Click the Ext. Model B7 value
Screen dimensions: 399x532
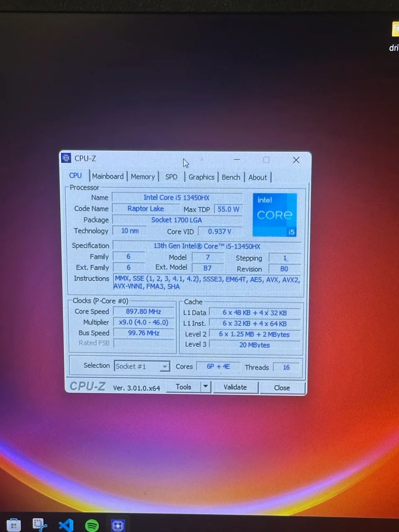[x=207, y=268]
